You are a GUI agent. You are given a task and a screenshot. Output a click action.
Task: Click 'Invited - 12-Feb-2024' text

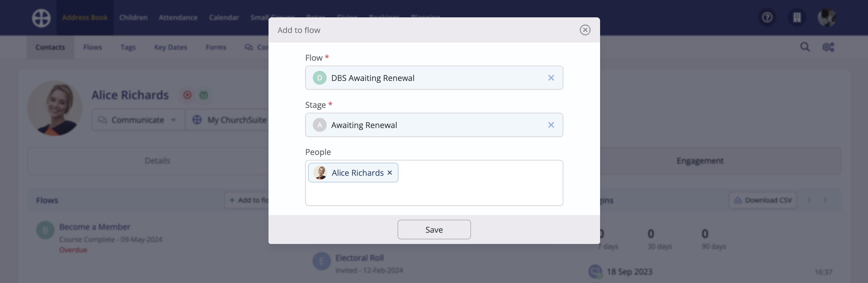pyautogui.click(x=369, y=271)
